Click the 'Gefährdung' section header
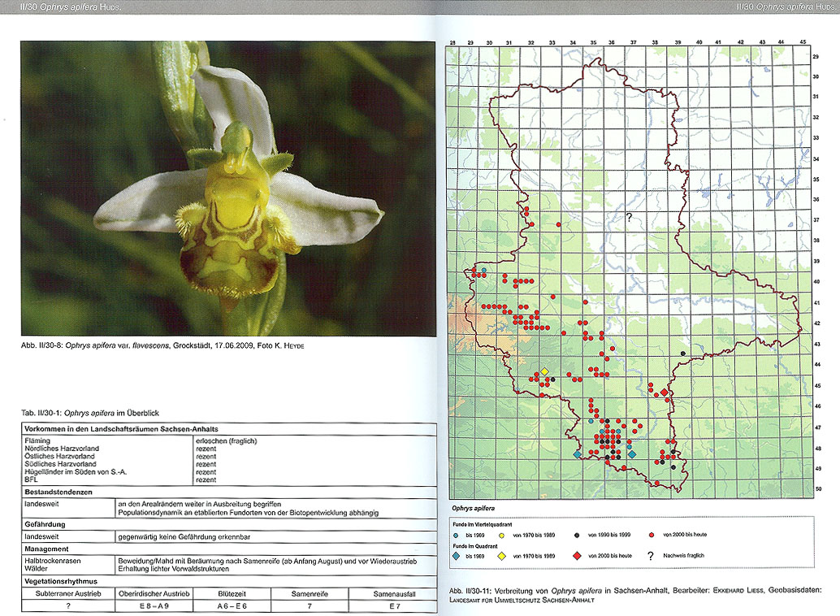This screenshot has width=840, height=616. coord(45,524)
